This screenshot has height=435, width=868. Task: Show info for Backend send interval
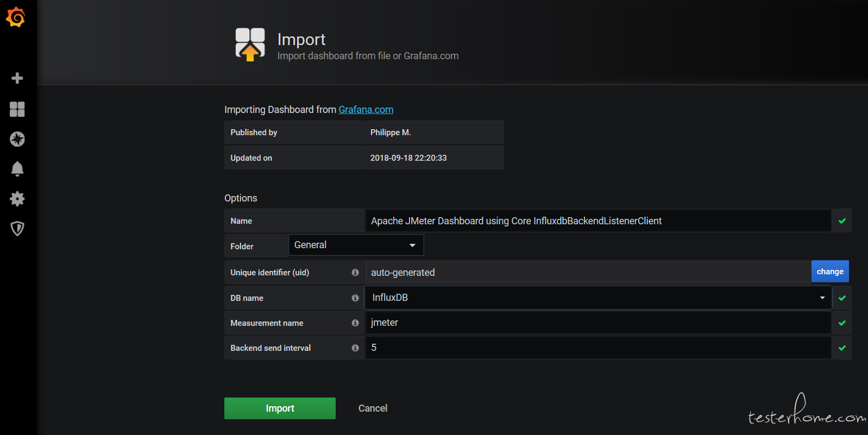pyautogui.click(x=355, y=348)
